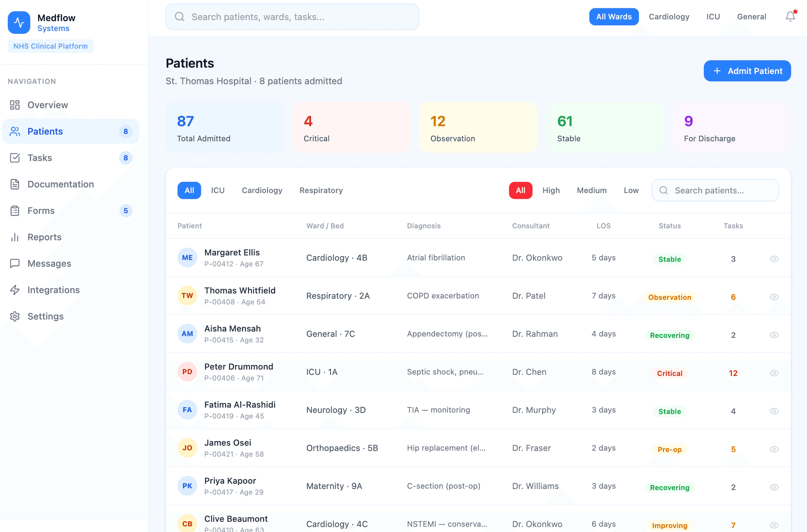The height and width of the screenshot is (532, 807).
Task: View Aisha Mensah record via eye icon
Action: pos(774,335)
